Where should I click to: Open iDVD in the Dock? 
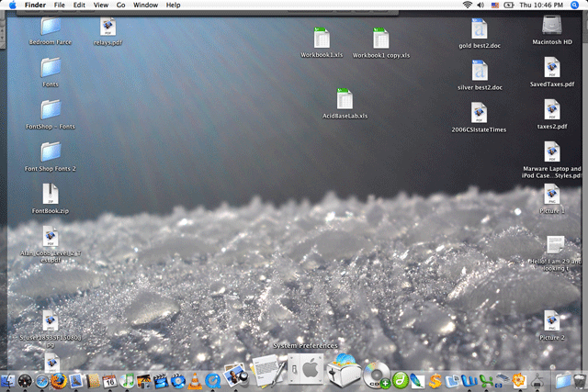[177, 381]
